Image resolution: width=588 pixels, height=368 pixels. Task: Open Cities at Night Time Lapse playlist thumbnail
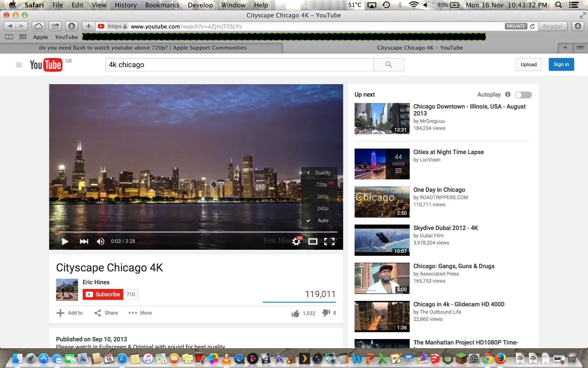(x=382, y=164)
